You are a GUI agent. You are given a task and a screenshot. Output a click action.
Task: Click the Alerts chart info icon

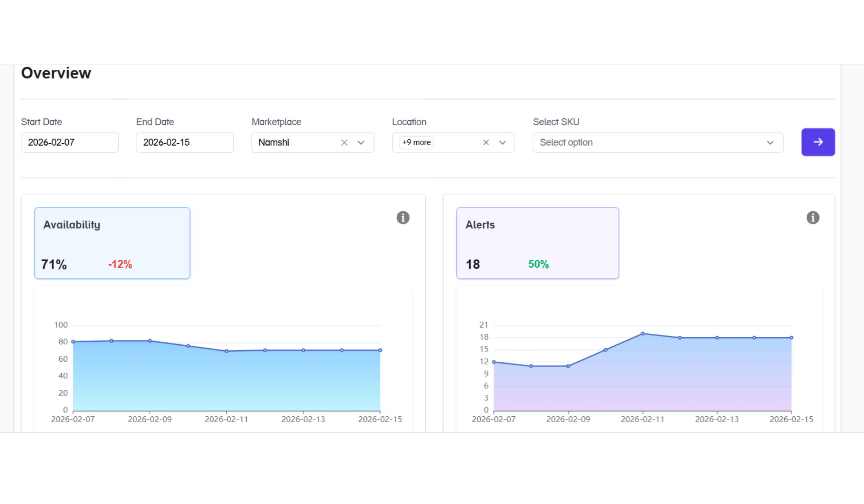pyautogui.click(x=812, y=218)
